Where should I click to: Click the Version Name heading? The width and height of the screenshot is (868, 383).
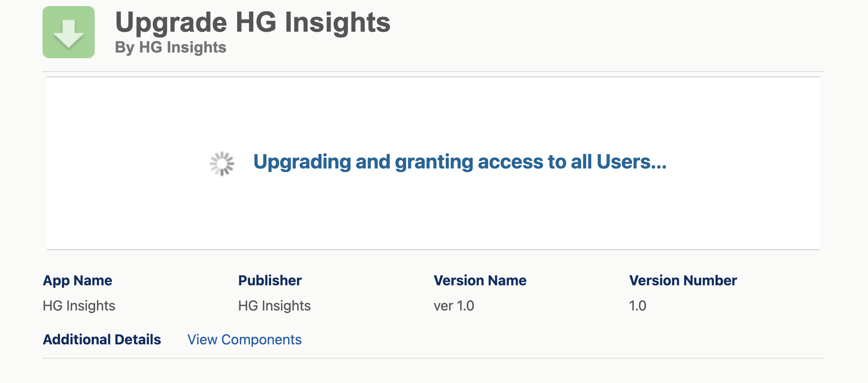pos(480,280)
